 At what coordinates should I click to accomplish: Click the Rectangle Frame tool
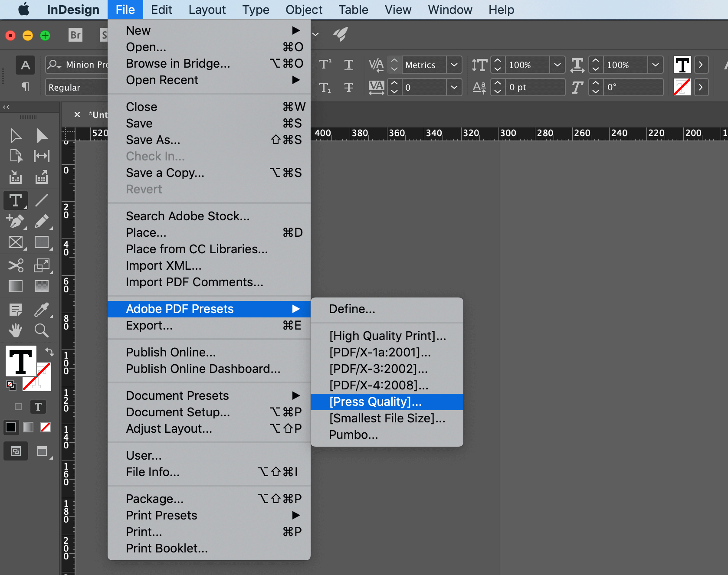(x=16, y=242)
